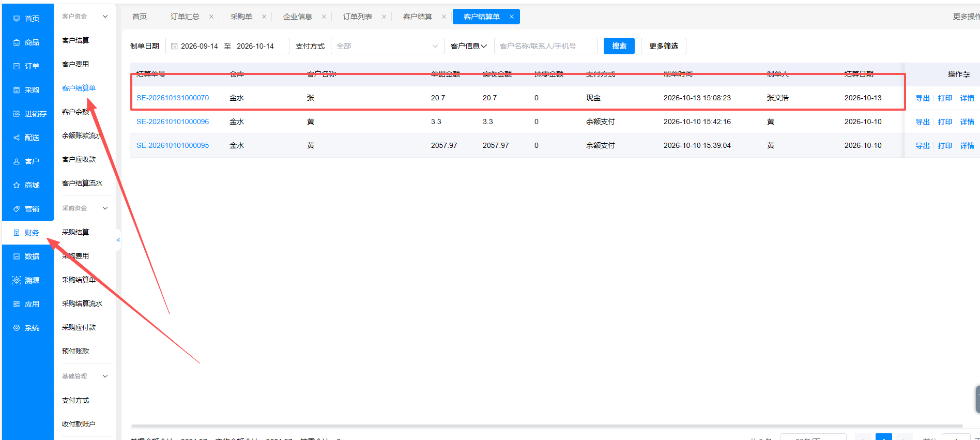Open 采购结算流水 in the finance submenu
The width and height of the screenshot is (980, 440).
pyautogui.click(x=82, y=304)
